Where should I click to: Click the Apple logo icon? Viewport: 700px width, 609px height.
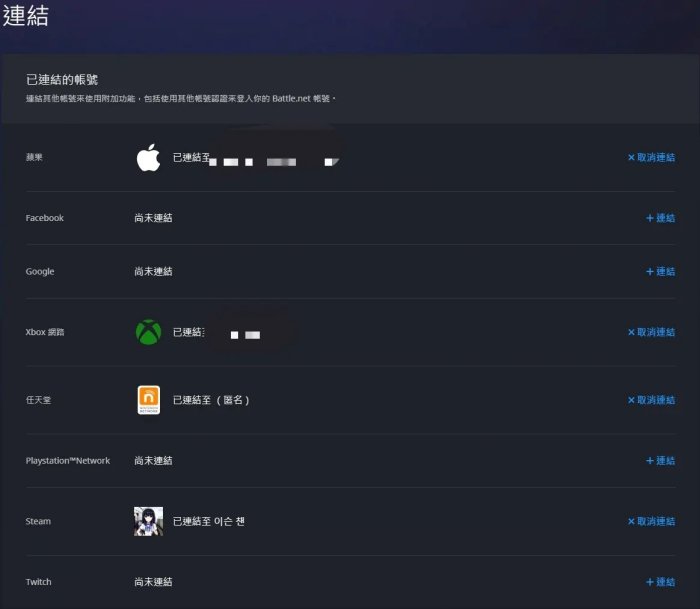pyautogui.click(x=148, y=158)
